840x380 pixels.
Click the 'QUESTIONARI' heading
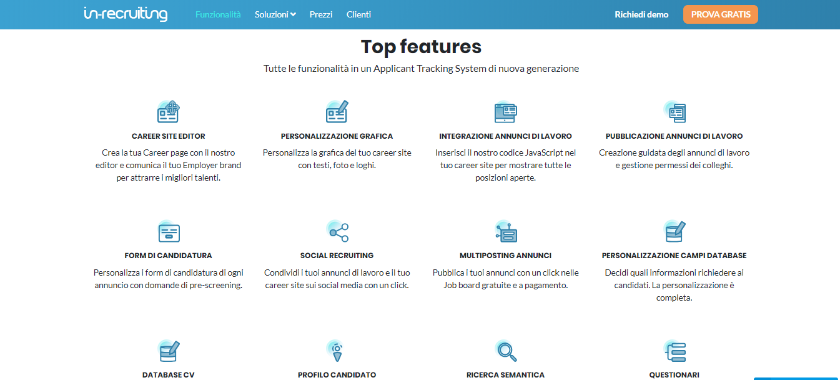click(x=674, y=375)
